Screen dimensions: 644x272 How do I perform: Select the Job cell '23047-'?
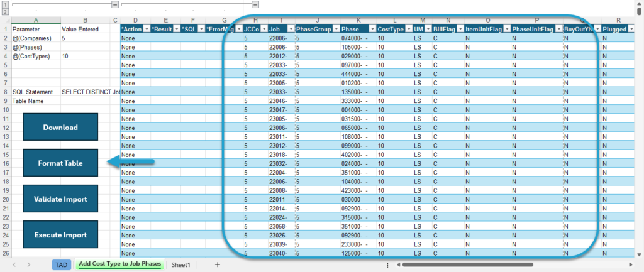pyautogui.click(x=281, y=109)
